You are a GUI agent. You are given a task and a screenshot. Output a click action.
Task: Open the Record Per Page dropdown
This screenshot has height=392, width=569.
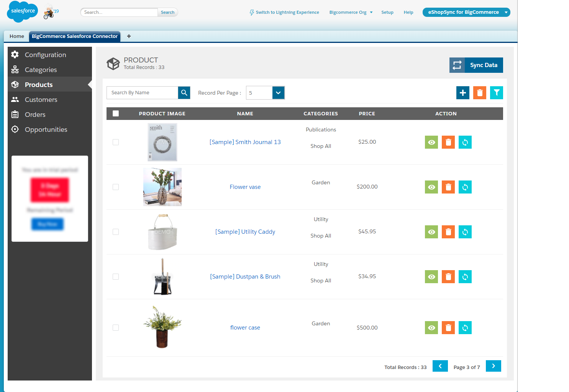click(x=278, y=92)
